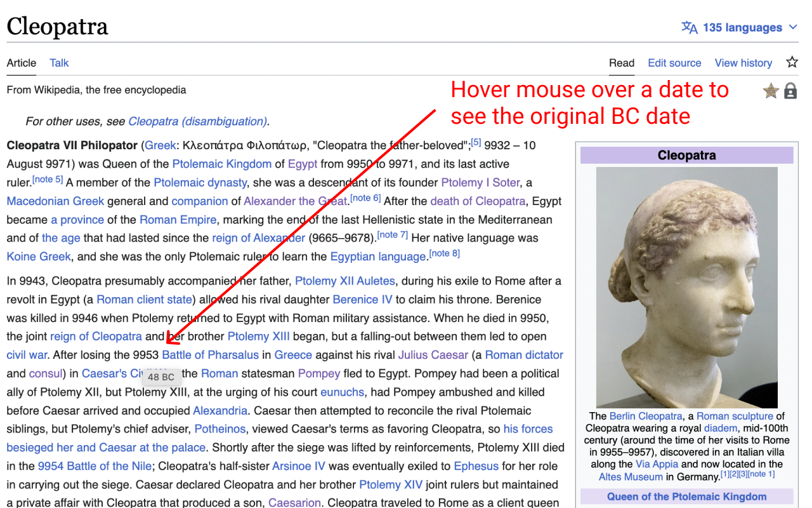This screenshot has width=812, height=508.
Task: Open the Battle of Pharsalus link
Action: (x=211, y=355)
